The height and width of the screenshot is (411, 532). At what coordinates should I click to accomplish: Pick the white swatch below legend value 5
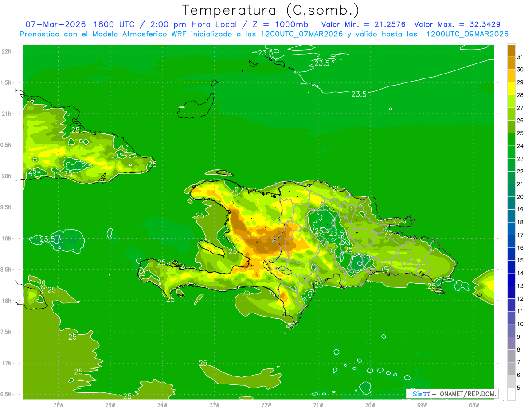512,394
